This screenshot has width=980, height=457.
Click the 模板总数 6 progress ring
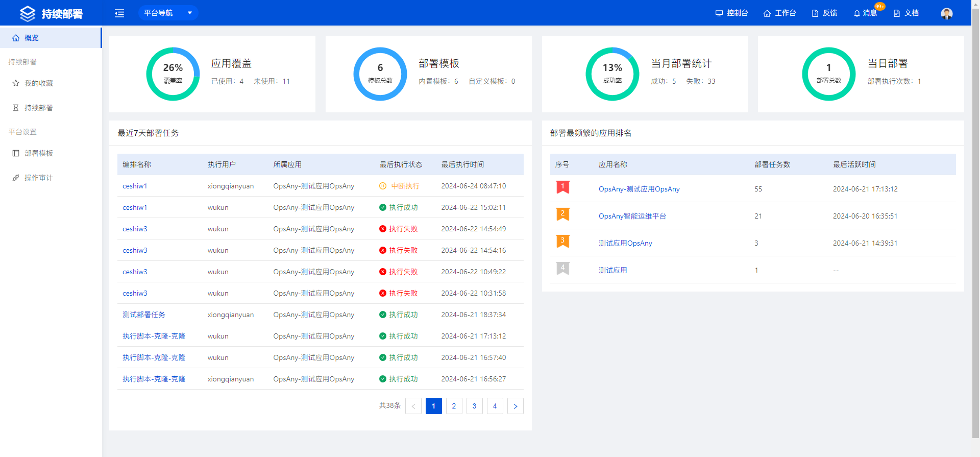click(380, 74)
